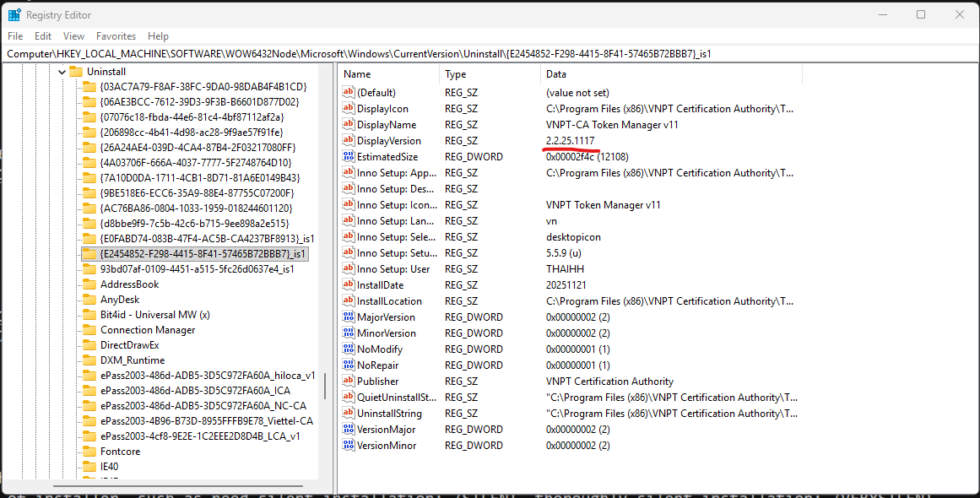Image resolution: width=980 pixels, height=498 pixels.
Task: Select the ePass2003-486d-ADB5-3D5C972FA60A_ICA key
Action: pyautogui.click(x=195, y=391)
